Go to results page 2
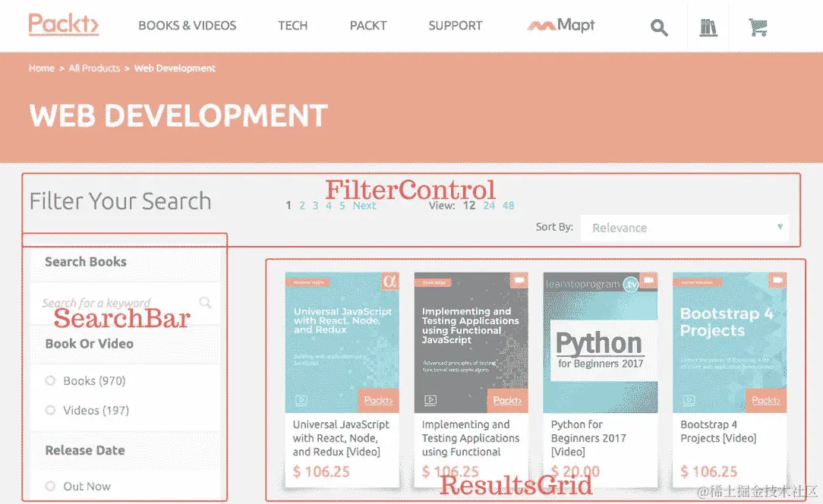Screen dimensions: 823x504 pyautogui.click(x=302, y=205)
